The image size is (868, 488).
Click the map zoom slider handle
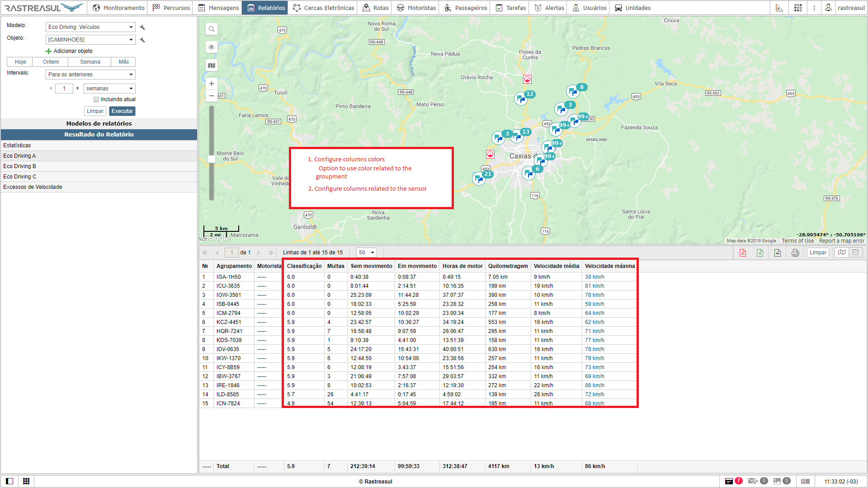pos(211,159)
